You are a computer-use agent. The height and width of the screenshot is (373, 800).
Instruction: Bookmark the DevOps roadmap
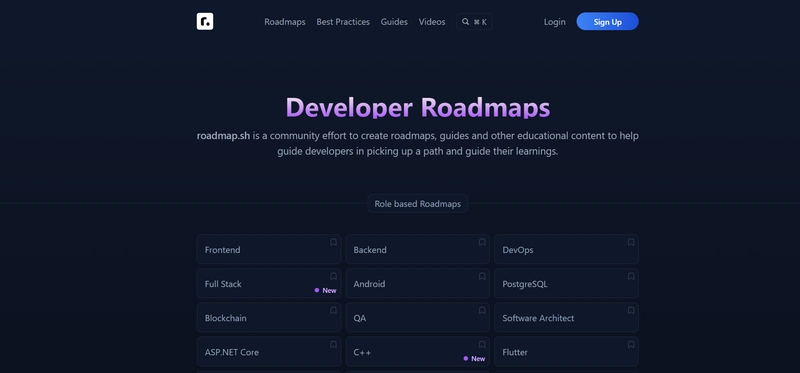631,242
